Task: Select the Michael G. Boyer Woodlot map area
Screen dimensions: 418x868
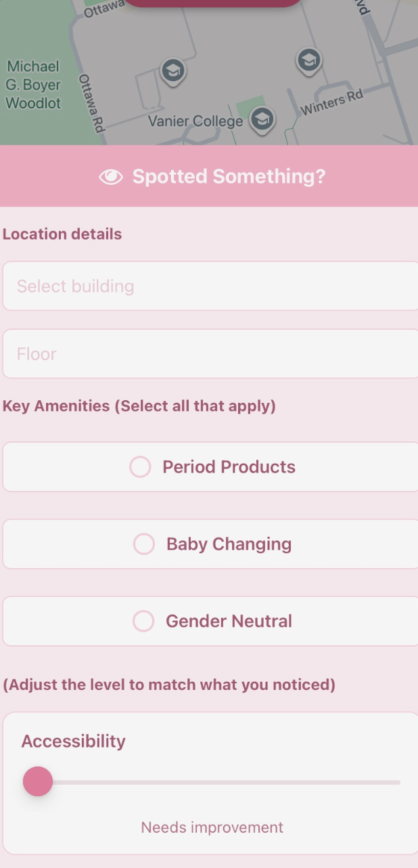Action: pos(33,85)
